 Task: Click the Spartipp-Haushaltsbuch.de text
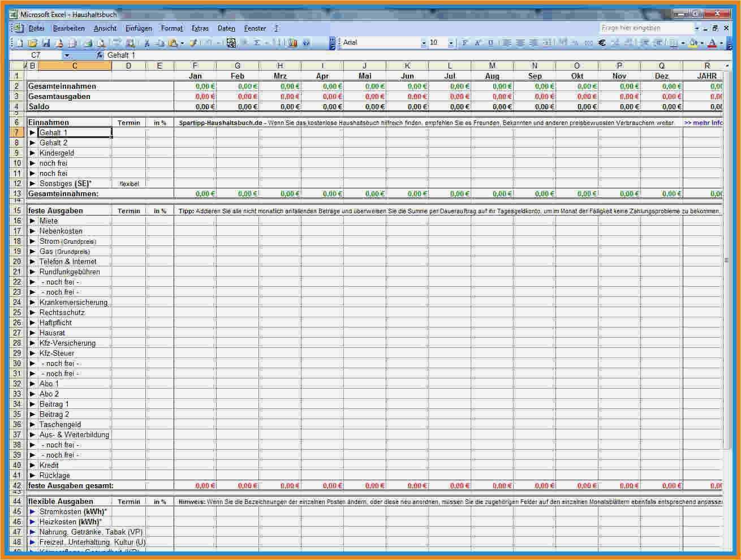(x=221, y=123)
